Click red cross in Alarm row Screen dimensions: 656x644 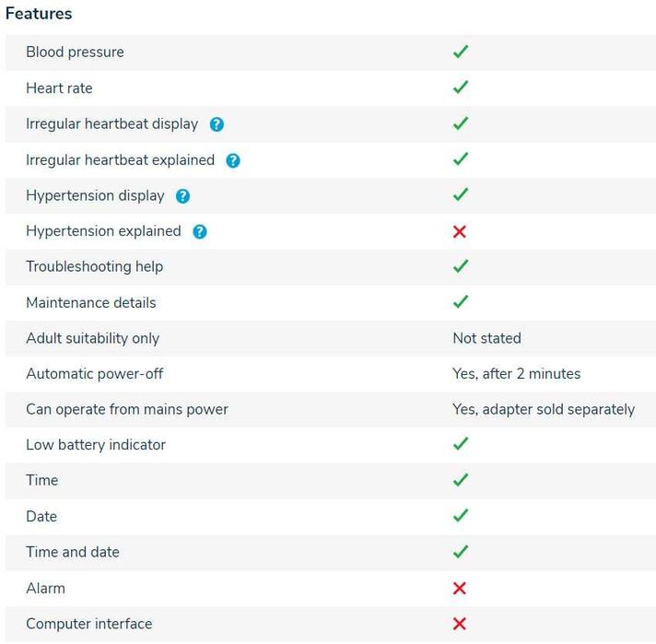(460, 588)
